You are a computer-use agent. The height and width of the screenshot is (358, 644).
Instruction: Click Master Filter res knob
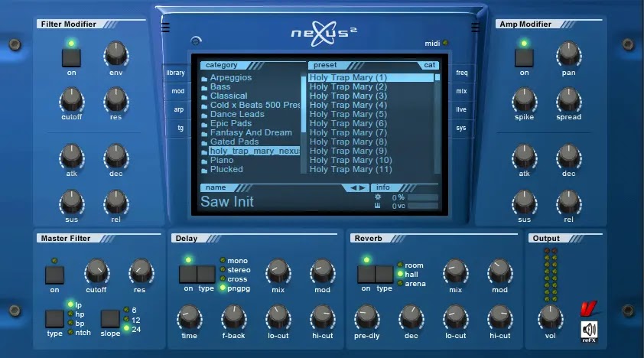(x=141, y=272)
